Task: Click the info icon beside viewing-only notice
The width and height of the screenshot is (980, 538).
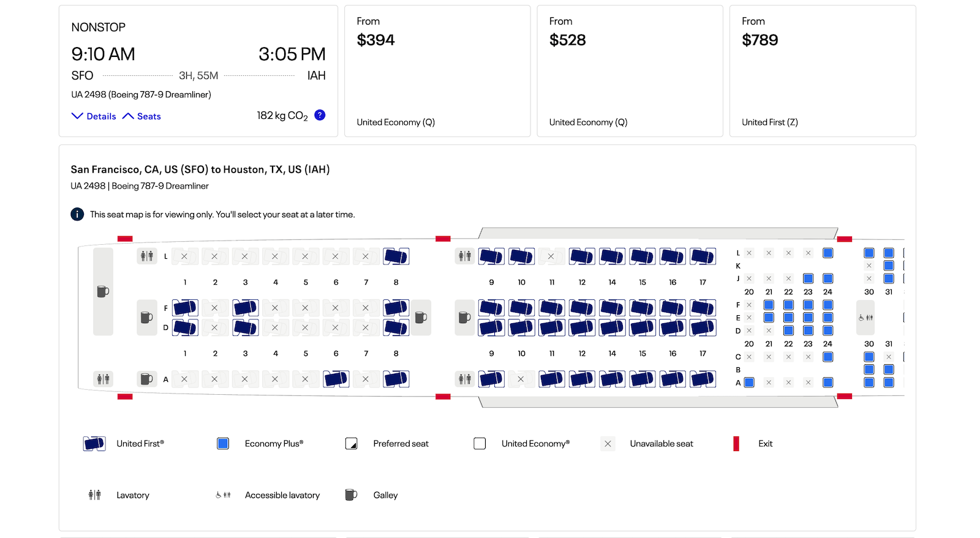Action: (77, 214)
